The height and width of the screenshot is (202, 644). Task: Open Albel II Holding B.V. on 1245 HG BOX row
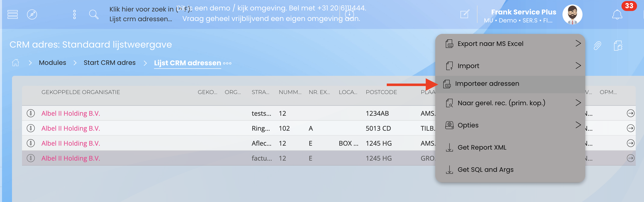tap(71, 143)
